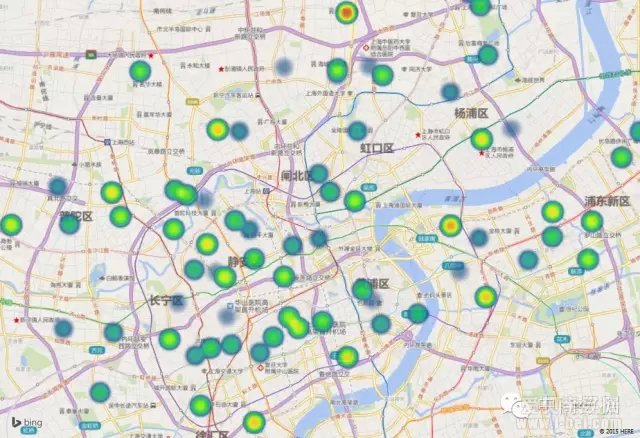Click the metro icon beside 上海西站
Image resolution: width=640 pixels, height=438 pixels.
tap(107, 142)
